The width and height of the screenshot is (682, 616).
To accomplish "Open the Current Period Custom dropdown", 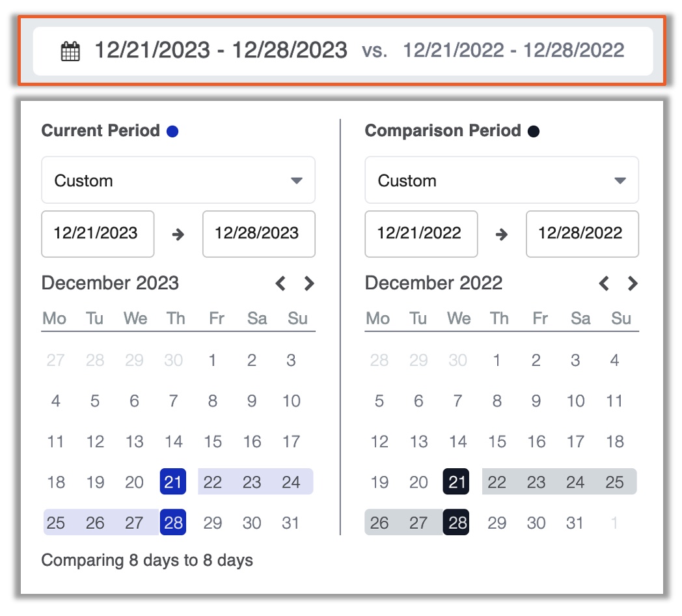I will tap(178, 180).
